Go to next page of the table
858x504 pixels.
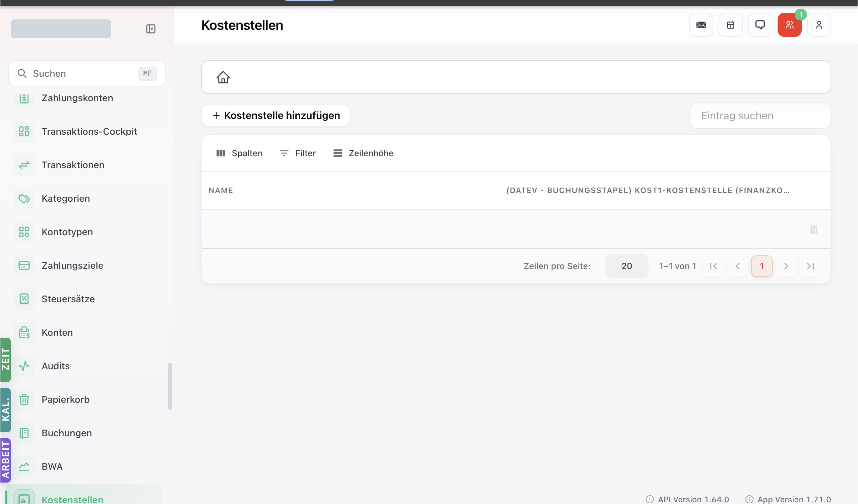[786, 266]
